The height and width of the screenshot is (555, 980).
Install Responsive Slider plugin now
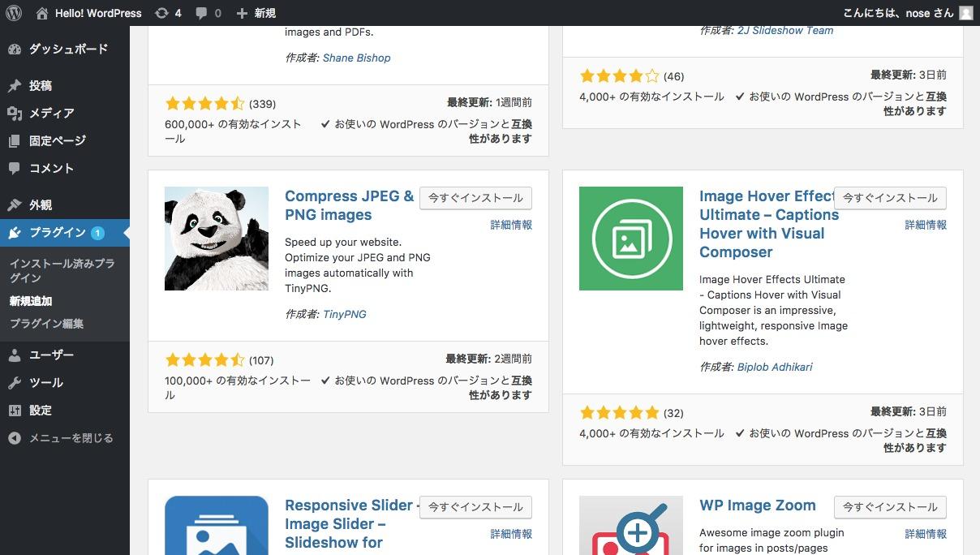pos(475,507)
